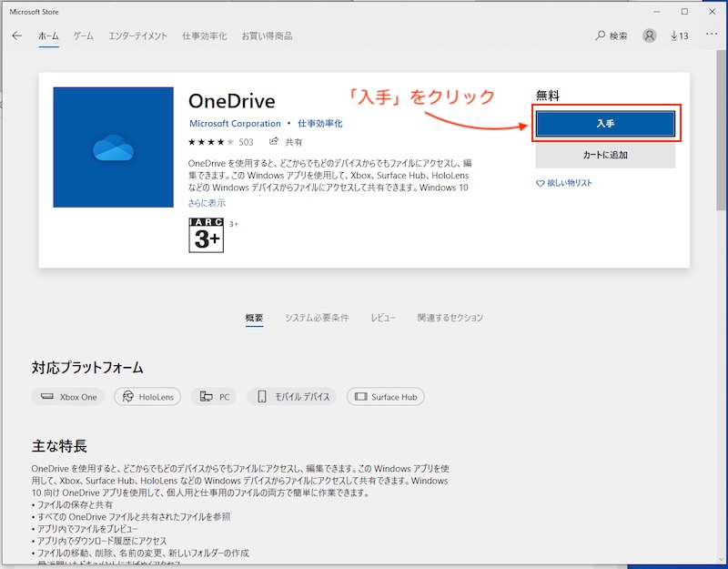The height and width of the screenshot is (569, 728).
Task: Switch to the エンターテイメント tab
Action: click(137, 36)
